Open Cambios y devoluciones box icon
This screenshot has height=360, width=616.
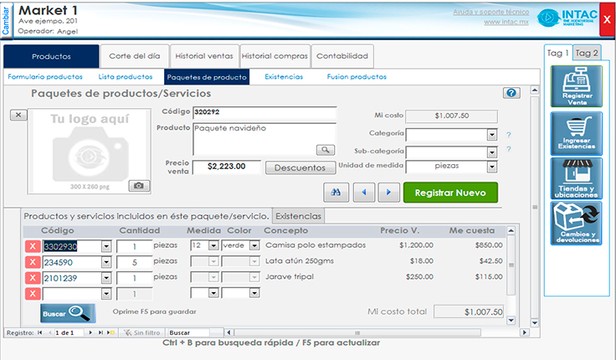click(x=576, y=223)
